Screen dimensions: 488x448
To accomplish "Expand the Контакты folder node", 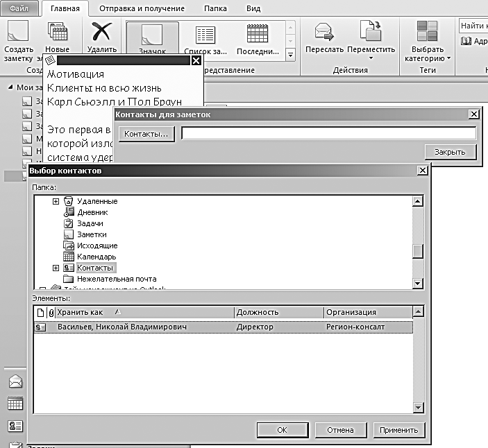I will tap(56, 268).
